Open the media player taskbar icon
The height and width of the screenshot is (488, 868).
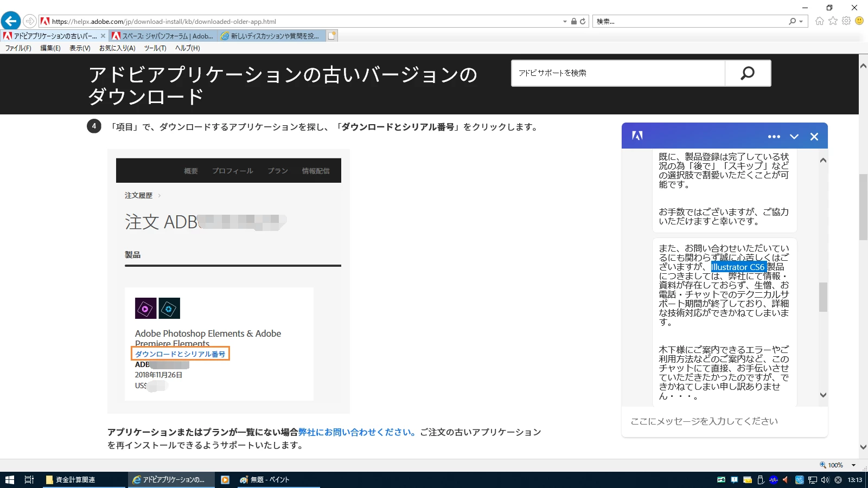click(225, 480)
